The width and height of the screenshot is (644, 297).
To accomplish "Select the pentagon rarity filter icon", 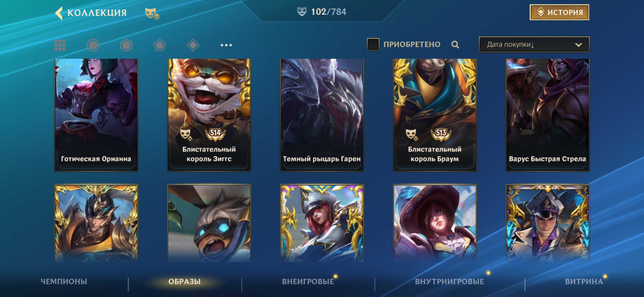I will [x=159, y=45].
